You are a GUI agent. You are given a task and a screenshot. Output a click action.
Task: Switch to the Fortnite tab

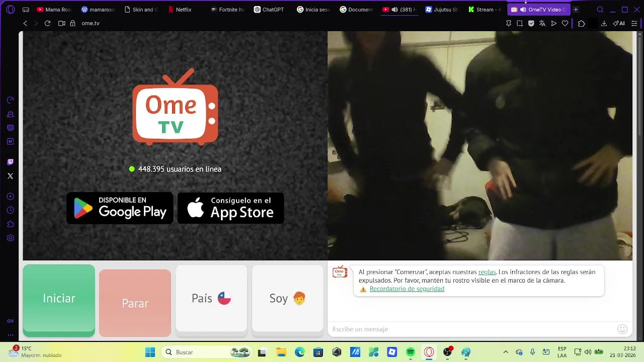coord(227,10)
